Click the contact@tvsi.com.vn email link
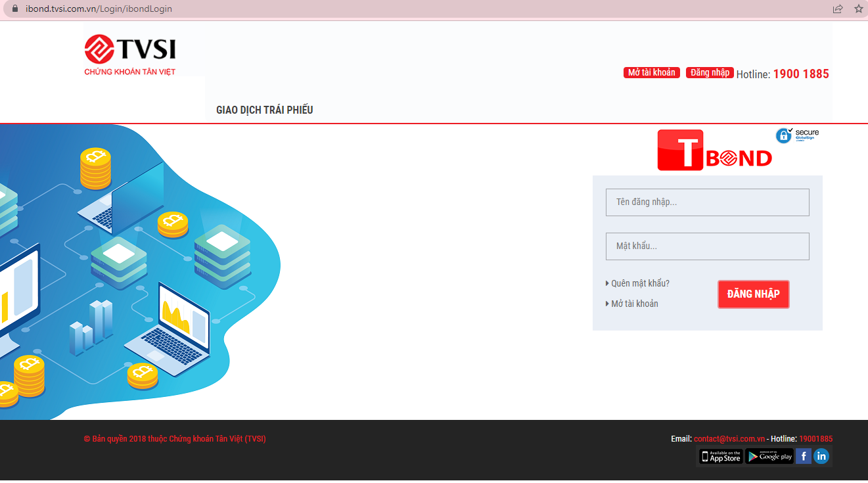Screen dimensions: 868x483 click(x=729, y=439)
